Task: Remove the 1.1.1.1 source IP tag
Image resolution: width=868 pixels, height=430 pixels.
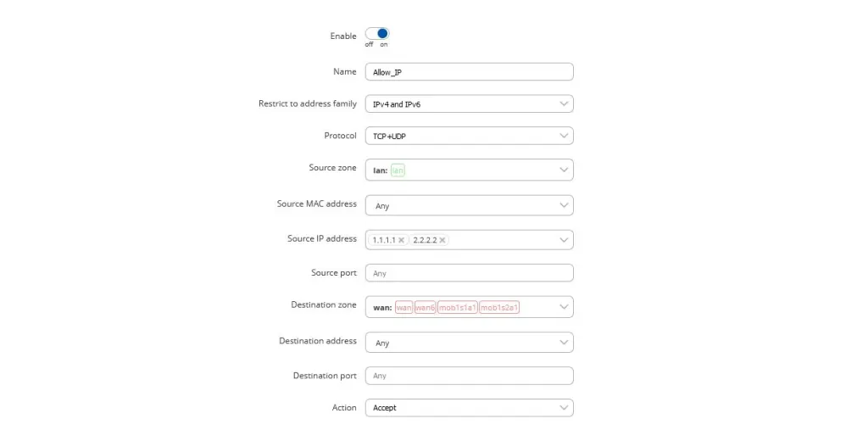Action: [401, 240]
